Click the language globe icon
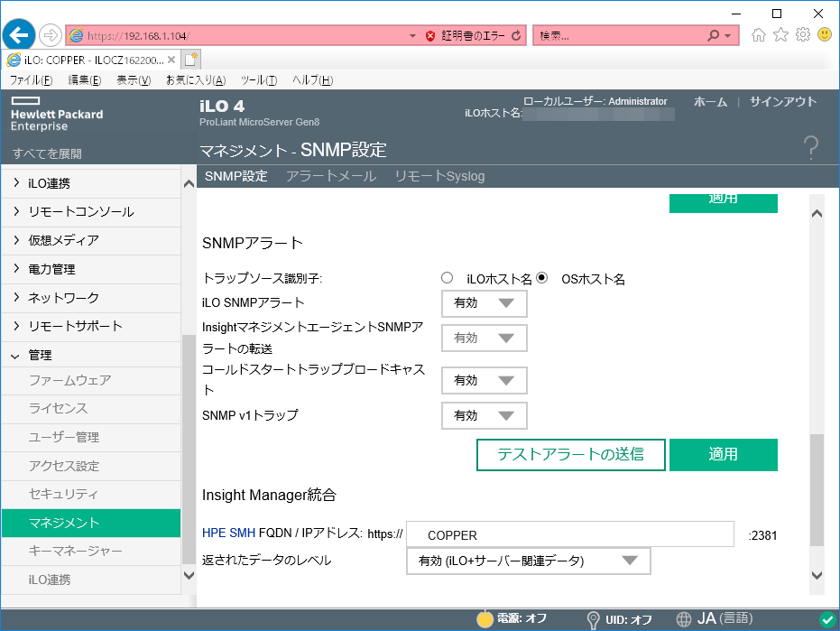The height and width of the screenshot is (631, 840). point(683,619)
